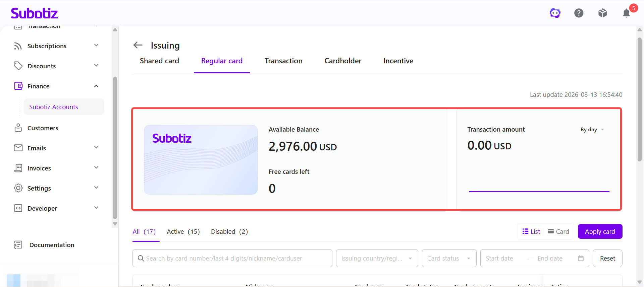
Task: Switch to the Shared card tab
Action: (x=159, y=61)
